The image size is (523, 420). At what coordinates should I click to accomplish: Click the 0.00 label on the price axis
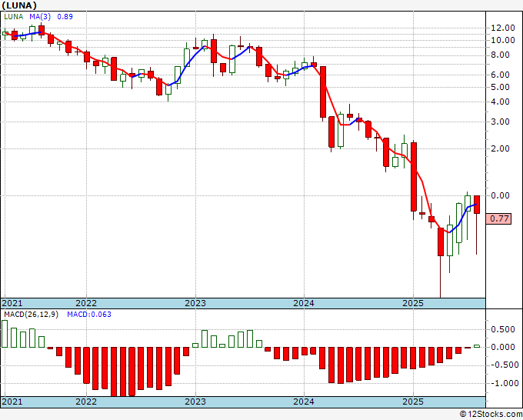point(500,196)
